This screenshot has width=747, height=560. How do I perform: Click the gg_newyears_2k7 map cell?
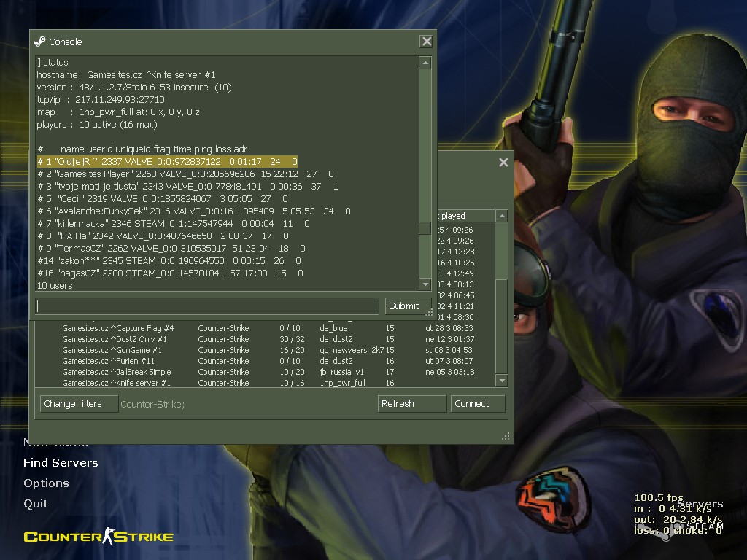coord(352,350)
